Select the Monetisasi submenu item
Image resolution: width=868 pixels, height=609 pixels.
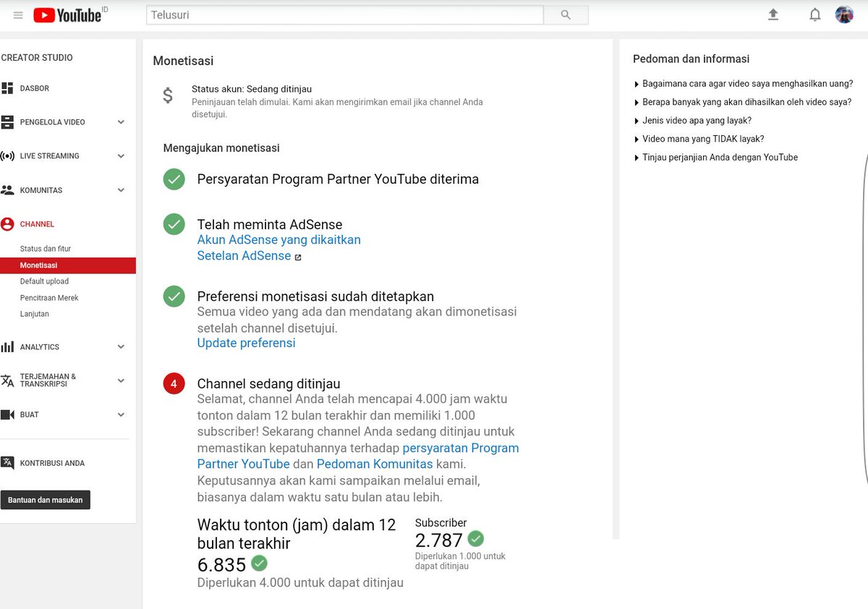point(68,265)
